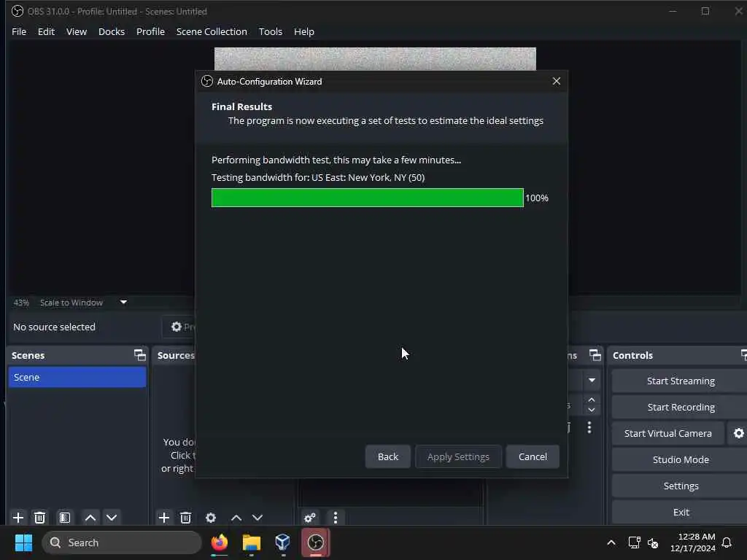
Task: Pop out the Scene Transitions dock
Action: click(x=595, y=355)
